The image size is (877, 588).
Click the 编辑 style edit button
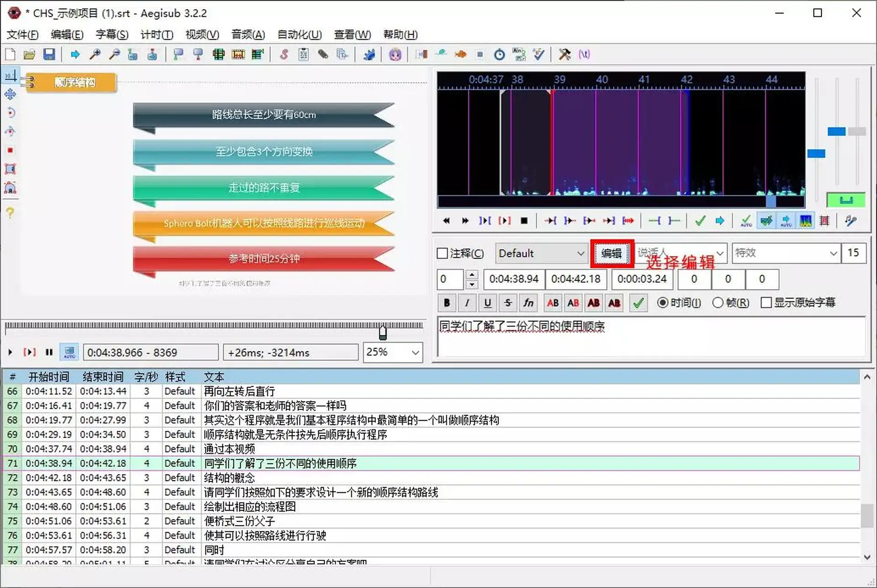[612, 253]
